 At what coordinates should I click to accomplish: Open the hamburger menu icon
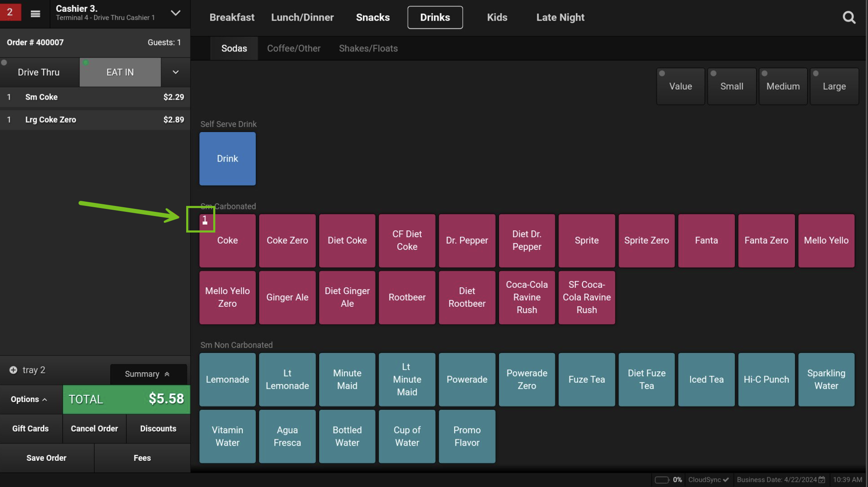coord(35,14)
